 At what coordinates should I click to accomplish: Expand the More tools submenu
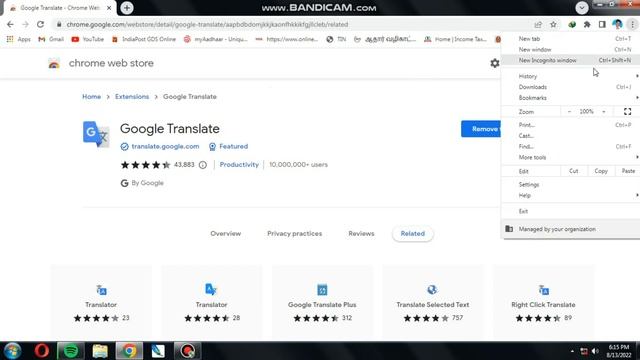pos(571,158)
